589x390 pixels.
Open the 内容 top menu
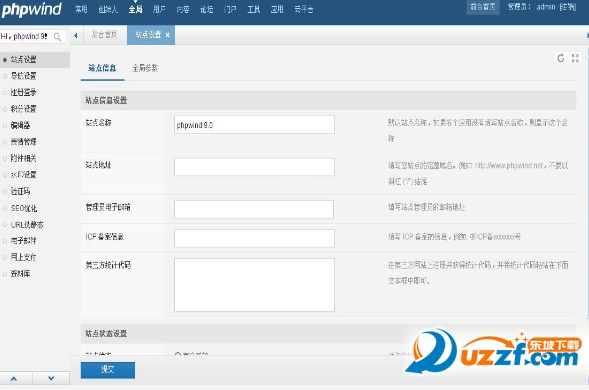[x=183, y=9]
